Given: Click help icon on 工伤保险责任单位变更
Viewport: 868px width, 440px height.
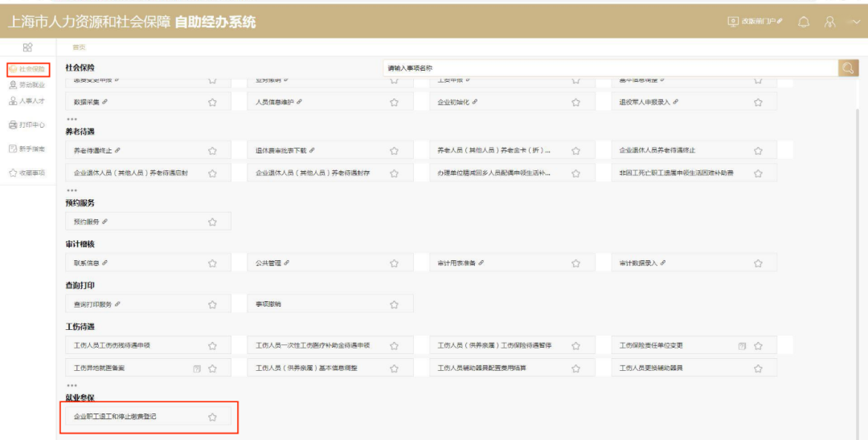Looking at the screenshot, I should (742, 346).
